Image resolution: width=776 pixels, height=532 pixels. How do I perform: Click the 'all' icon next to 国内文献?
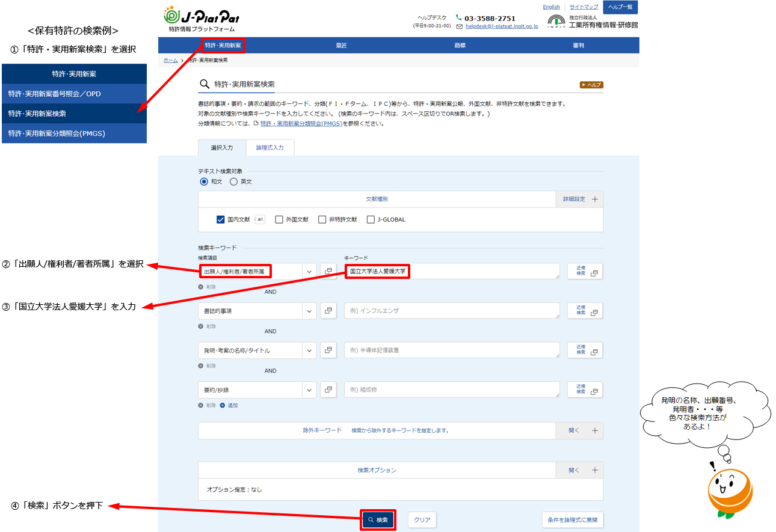pyautogui.click(x=260, y=219)
